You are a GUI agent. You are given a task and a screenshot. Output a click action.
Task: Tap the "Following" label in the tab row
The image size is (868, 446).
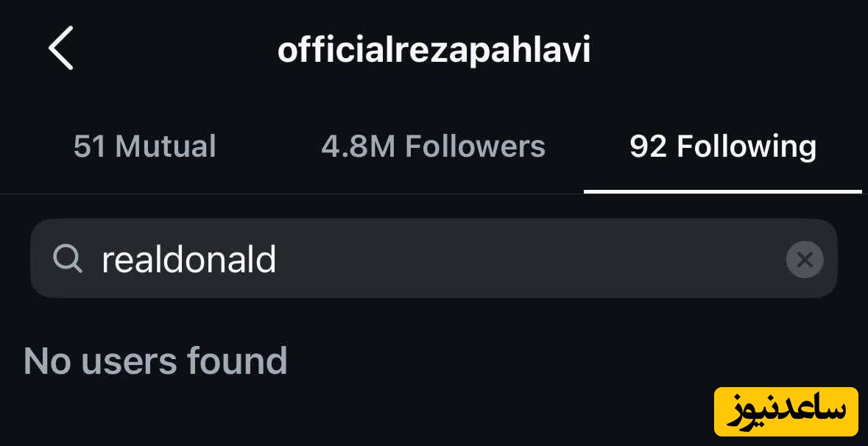click(x=747, y=146)
